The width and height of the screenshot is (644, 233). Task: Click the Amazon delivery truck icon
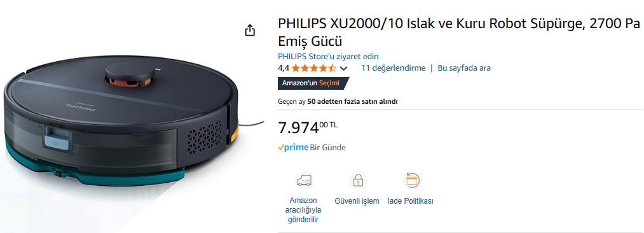click(x=303, y=180)
